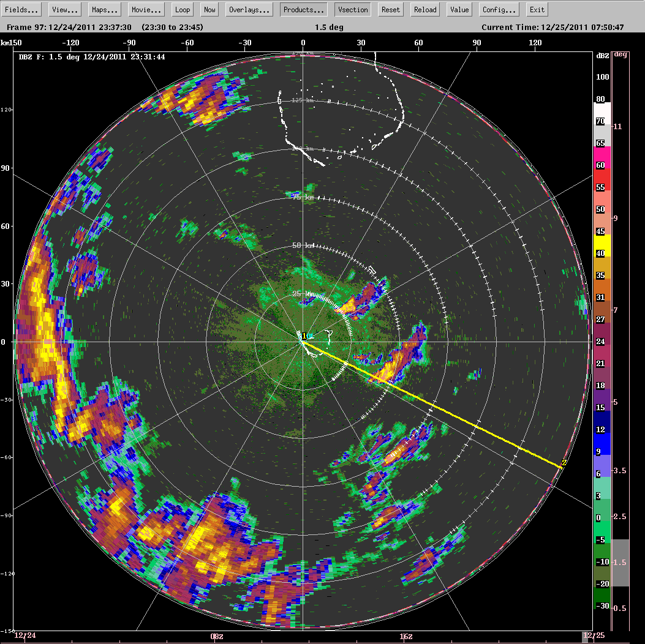This screenshot has height=644, width=645.
Task: Toggle the Products button
Action: click(x=303, y=10)
